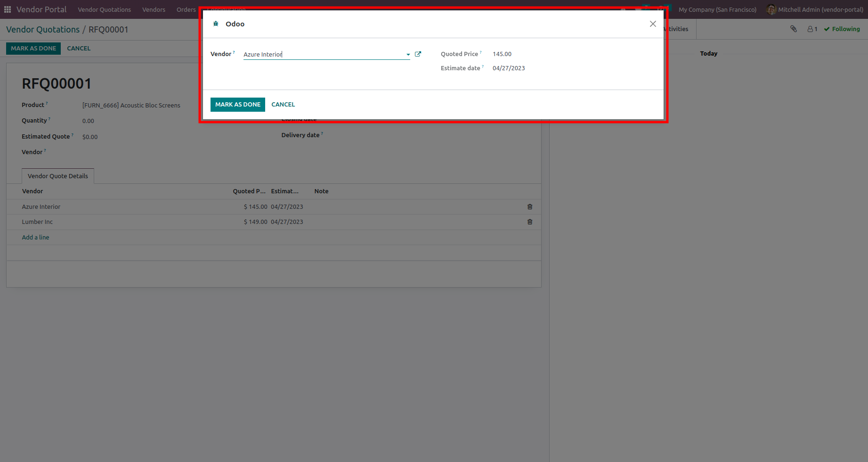Open the Mitchell Admin user menu

(815, 9)
